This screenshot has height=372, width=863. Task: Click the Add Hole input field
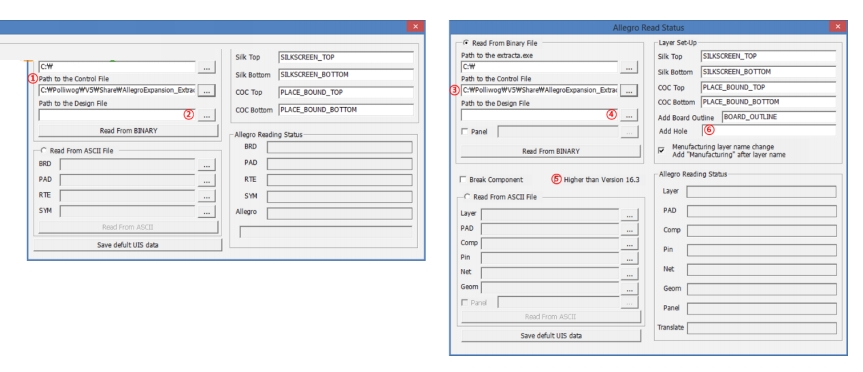coord(769,131)
